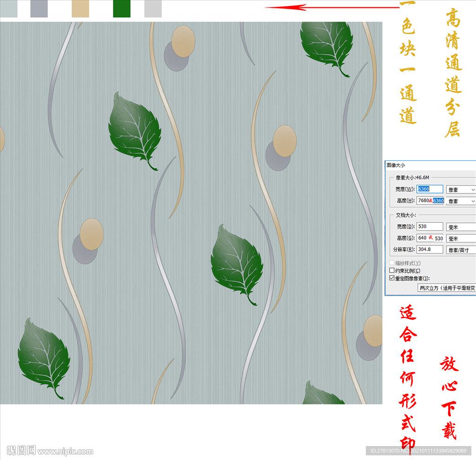Open the pixel height unit dropdown

pyautogui.click(x=461, y=201)
